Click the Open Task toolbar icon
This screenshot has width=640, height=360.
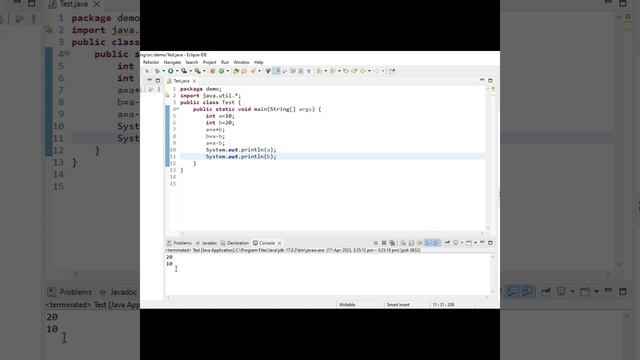coord(244,71)
